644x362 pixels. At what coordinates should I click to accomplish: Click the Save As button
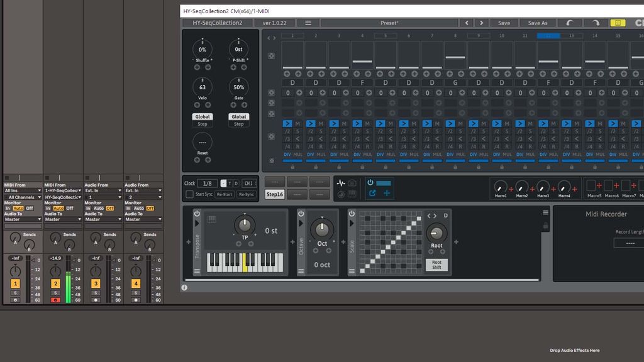(x=537, y=22)
